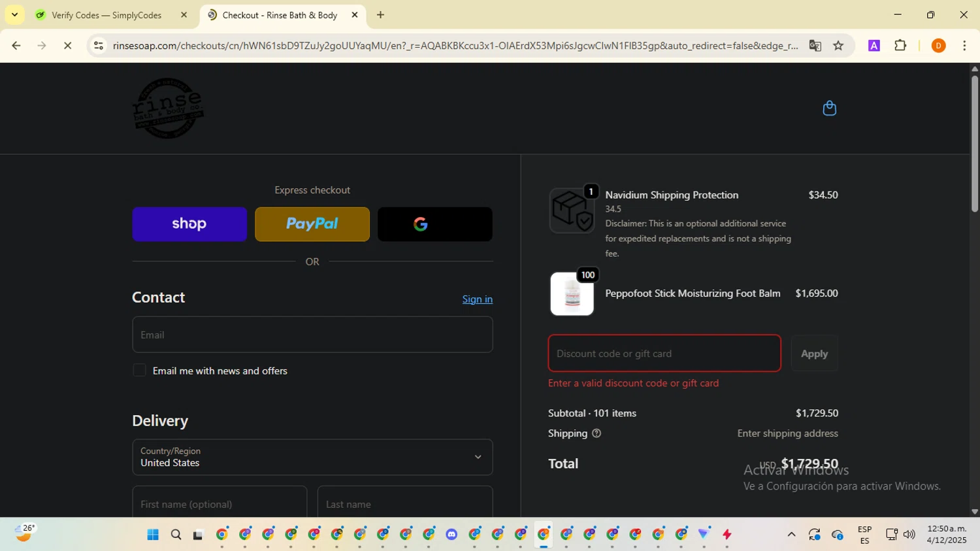This screenshot has height=551, width=980.
Task: Open the Extensions puzzle icon
Action: (900, 46)
